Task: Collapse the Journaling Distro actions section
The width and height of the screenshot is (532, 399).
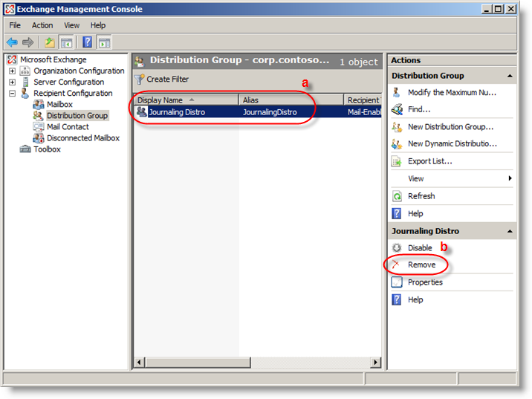Action: (510, 231)
